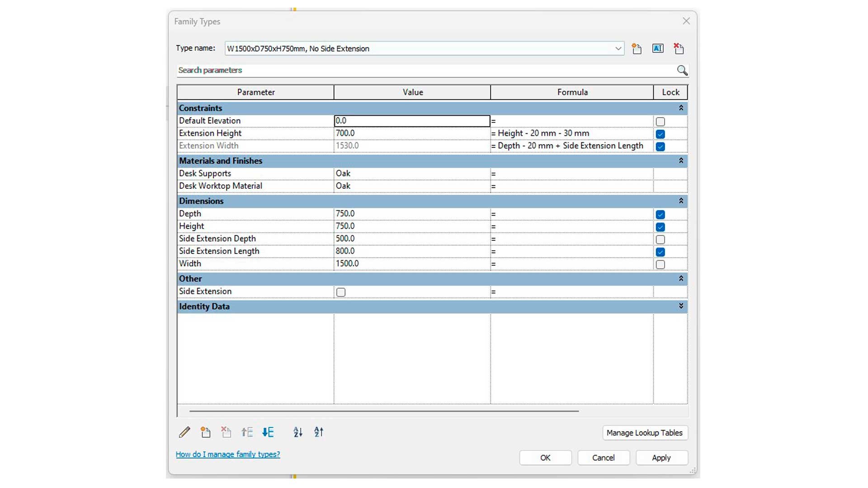Click the Manage Lookup Tables button

pyautogui.click(x=645, y=433)
